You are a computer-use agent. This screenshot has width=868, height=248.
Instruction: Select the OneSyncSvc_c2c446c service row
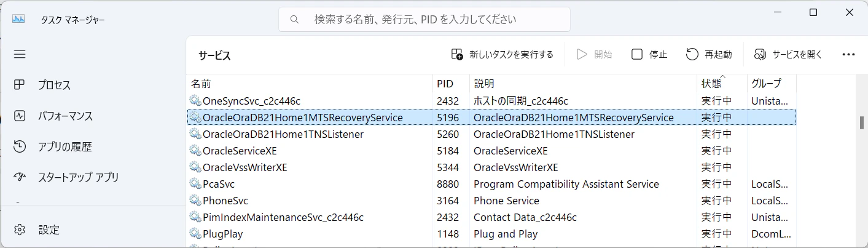491,100
